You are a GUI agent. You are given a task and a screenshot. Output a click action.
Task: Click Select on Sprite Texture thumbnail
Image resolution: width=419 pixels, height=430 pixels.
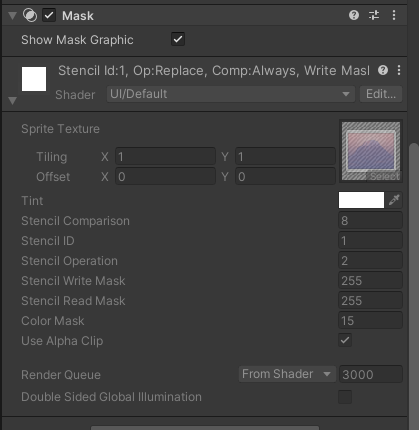[384, 176]
